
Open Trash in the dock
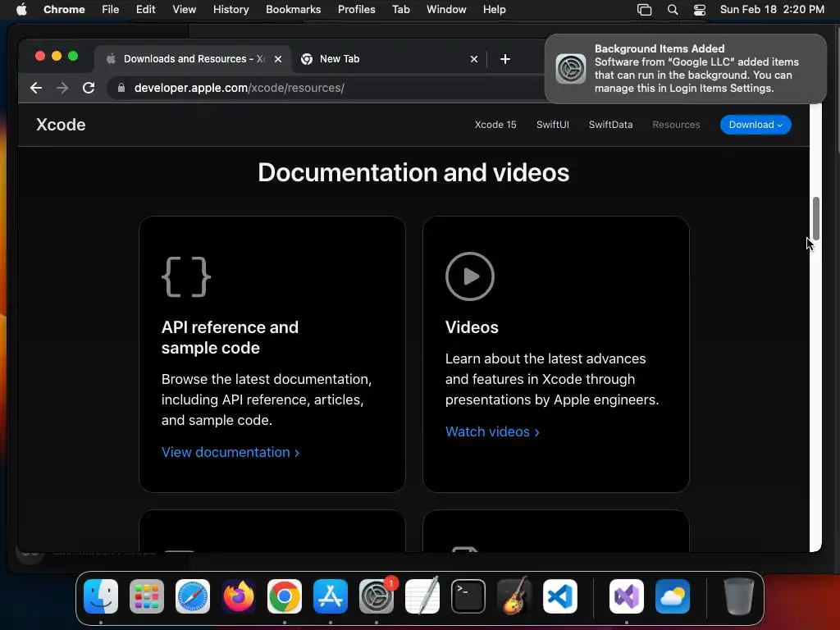point(739,596)
